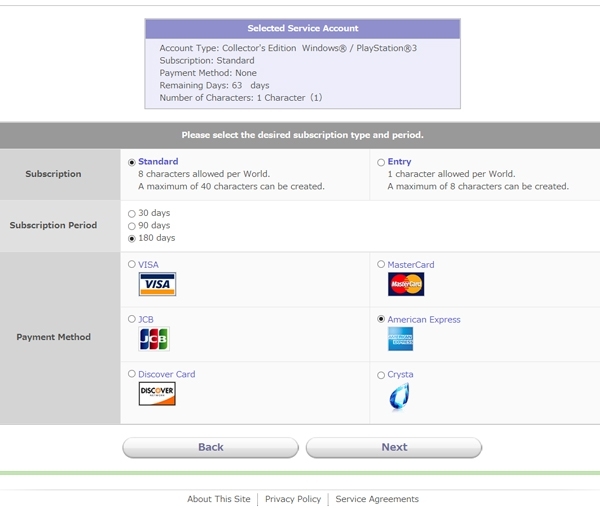Click the Crysta label text
Viewport: 600px width, 508px height.
coord(400,374)
